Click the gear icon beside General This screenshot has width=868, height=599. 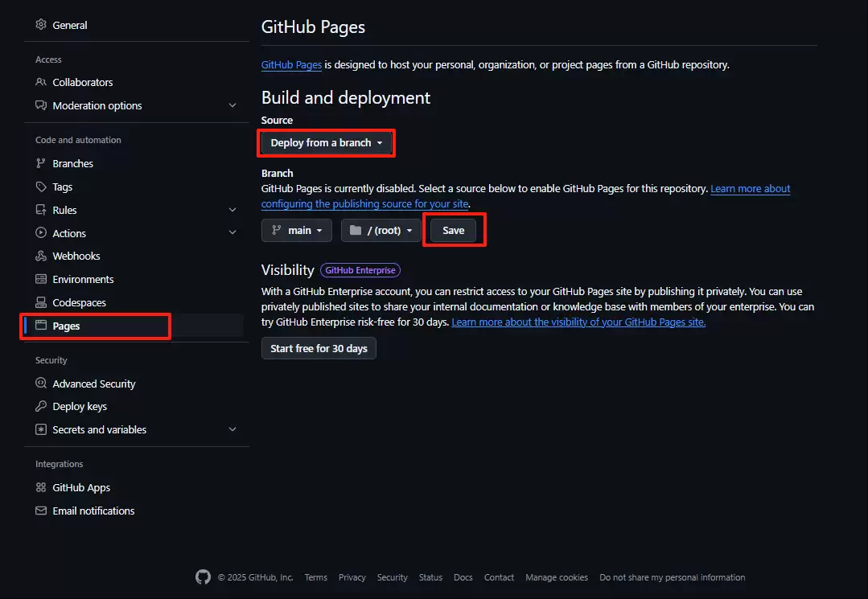(41, 24)
